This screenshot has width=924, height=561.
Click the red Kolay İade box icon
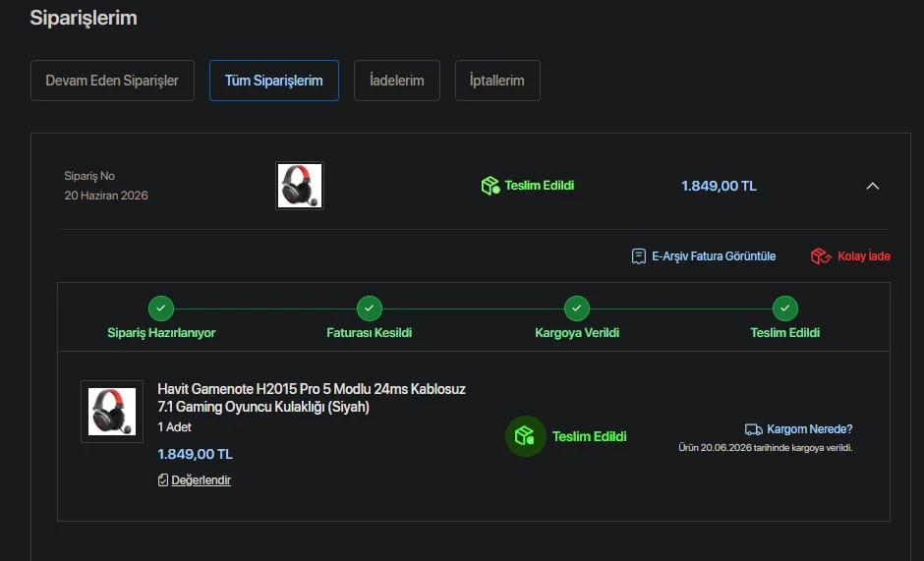coord(820,256)
